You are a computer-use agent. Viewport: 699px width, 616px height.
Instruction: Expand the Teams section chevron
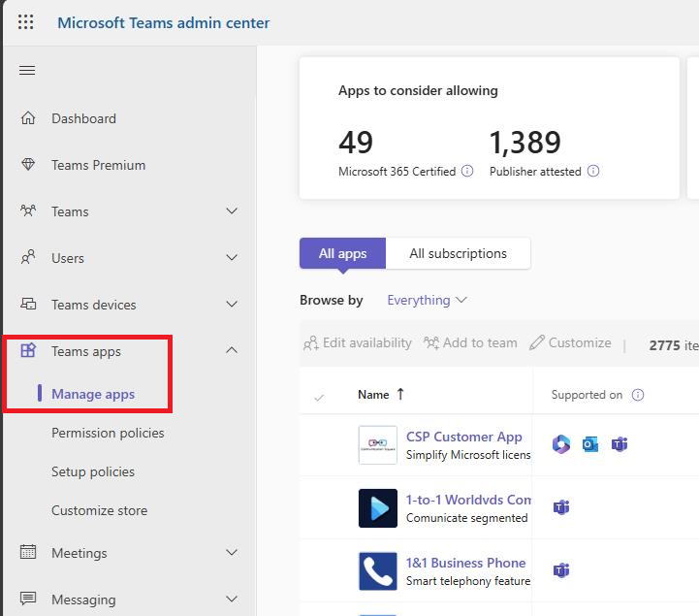tap(232, 211)
